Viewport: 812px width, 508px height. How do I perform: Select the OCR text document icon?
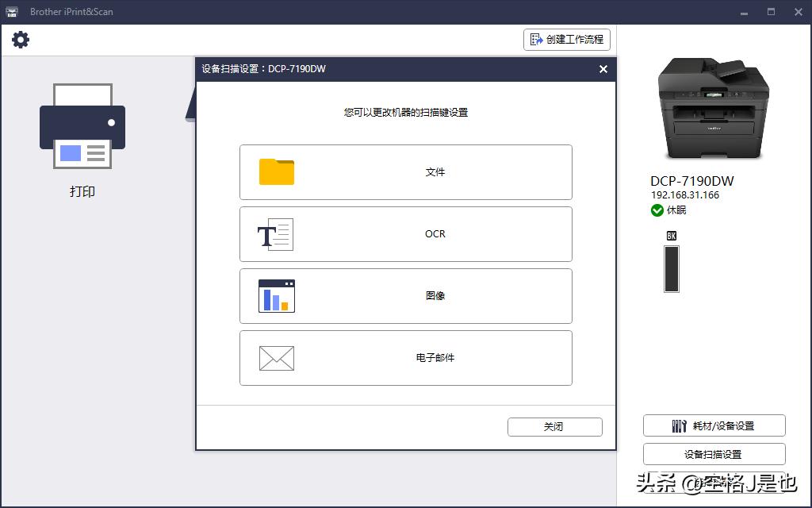275,233
